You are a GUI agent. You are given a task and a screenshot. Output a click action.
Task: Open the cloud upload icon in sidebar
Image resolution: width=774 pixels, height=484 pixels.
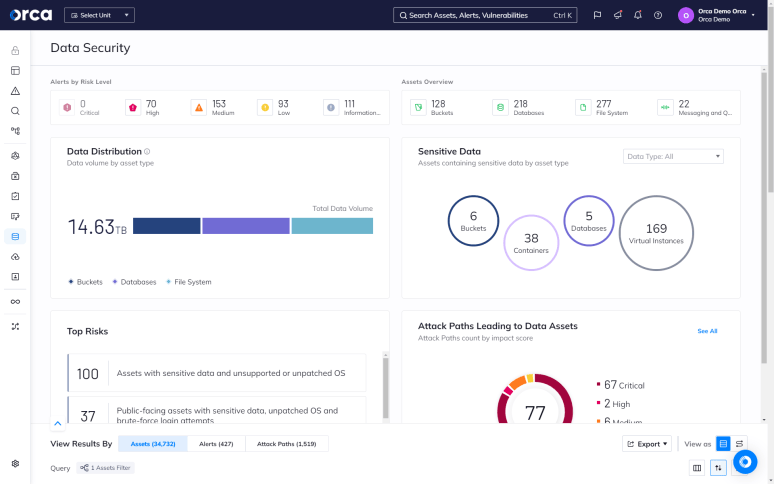coord(15,257)
